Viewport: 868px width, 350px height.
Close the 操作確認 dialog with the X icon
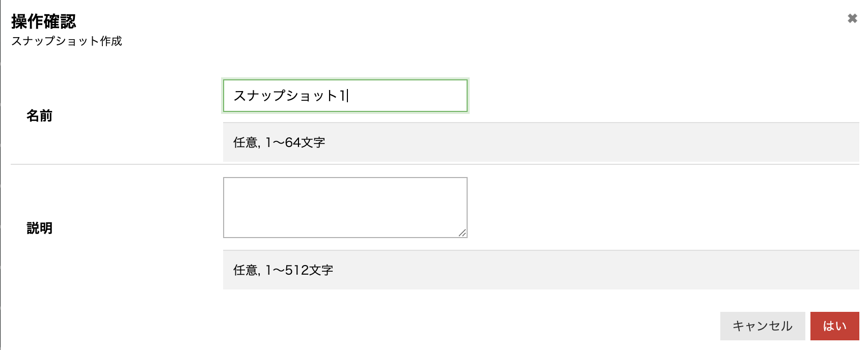coord(852,18)
